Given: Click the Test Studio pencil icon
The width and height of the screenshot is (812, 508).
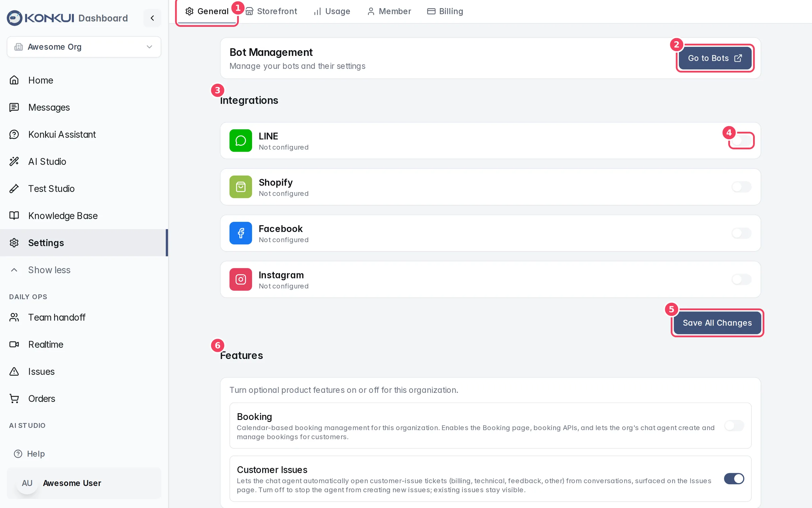Looking at the screenshot, I should point(14,189).
